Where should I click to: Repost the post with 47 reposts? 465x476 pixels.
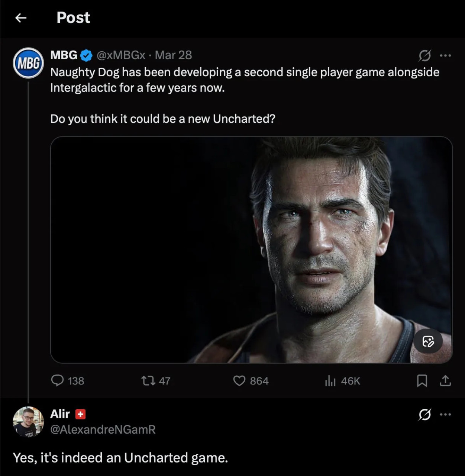(x=148, y=380)
